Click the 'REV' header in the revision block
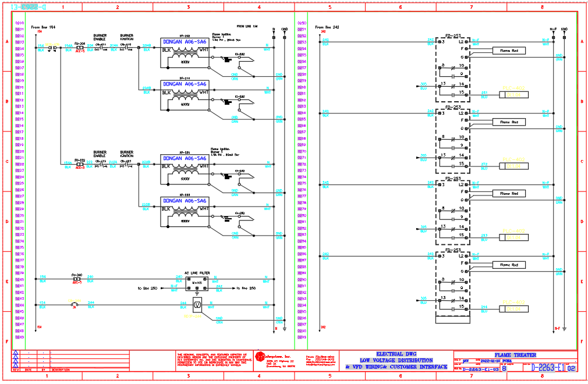This screenshot has width=588, height=384. tap(16, 370)
